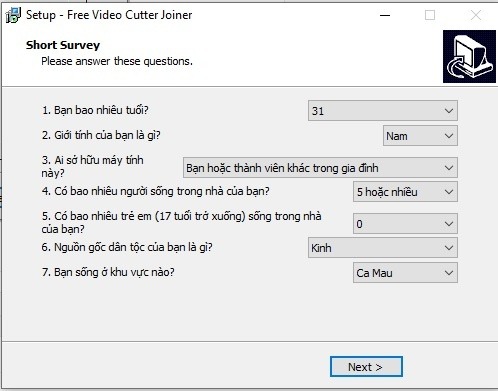Click the chevron arrow beside Ca Mau
This screenshot has width=498, height=391.
[449, 273]
